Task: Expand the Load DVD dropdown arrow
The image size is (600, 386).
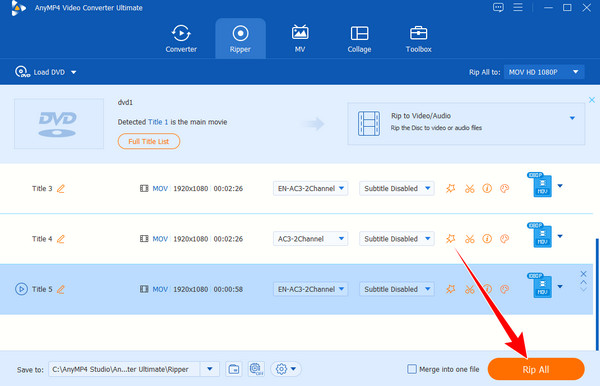Action: (x=73, y=72)
